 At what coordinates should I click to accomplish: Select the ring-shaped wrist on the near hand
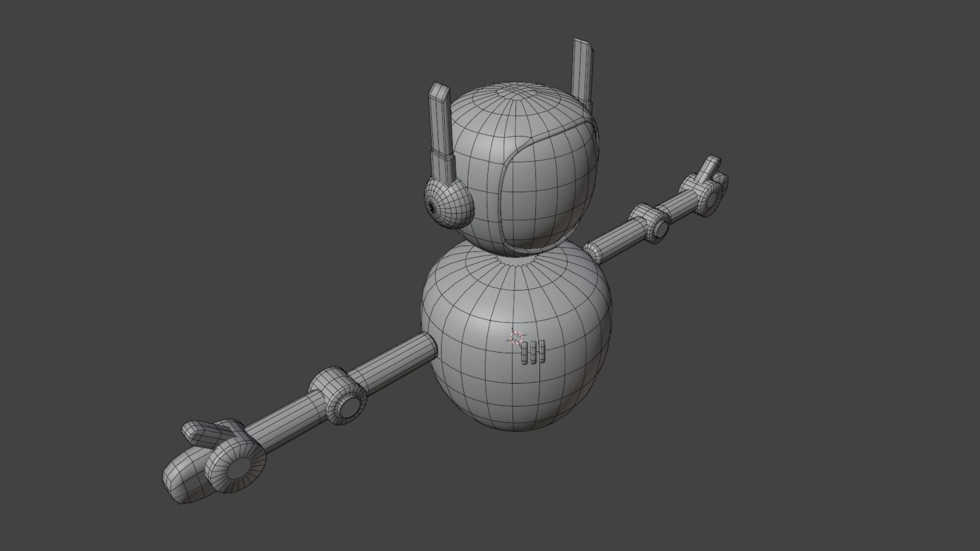[x=236, y=466]
